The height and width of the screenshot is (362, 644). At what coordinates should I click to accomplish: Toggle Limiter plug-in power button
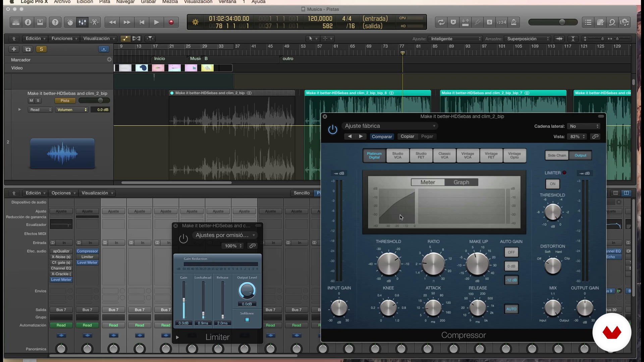(x=183, y=239)
